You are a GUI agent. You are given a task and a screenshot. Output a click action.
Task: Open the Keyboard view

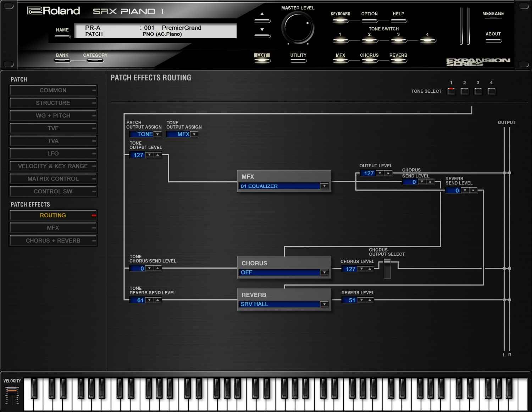341,21
